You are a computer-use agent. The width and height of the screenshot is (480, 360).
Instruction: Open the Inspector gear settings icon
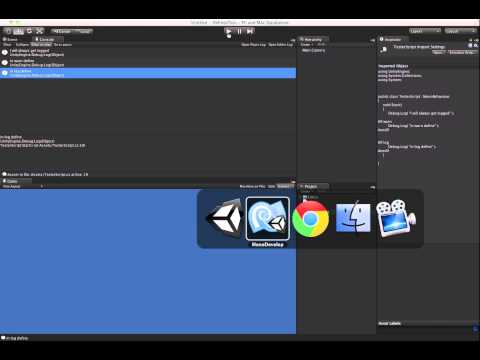click(476, 46)
